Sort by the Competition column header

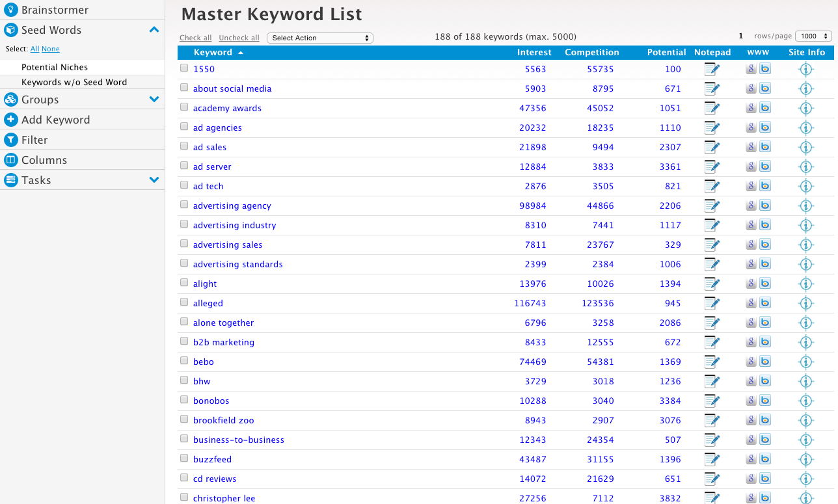[x=591, y=52]
